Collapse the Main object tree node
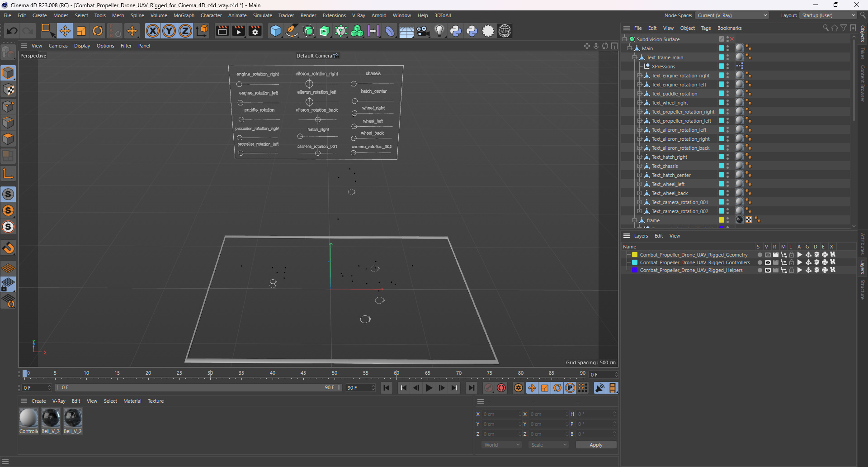 [x=629, y=48]
